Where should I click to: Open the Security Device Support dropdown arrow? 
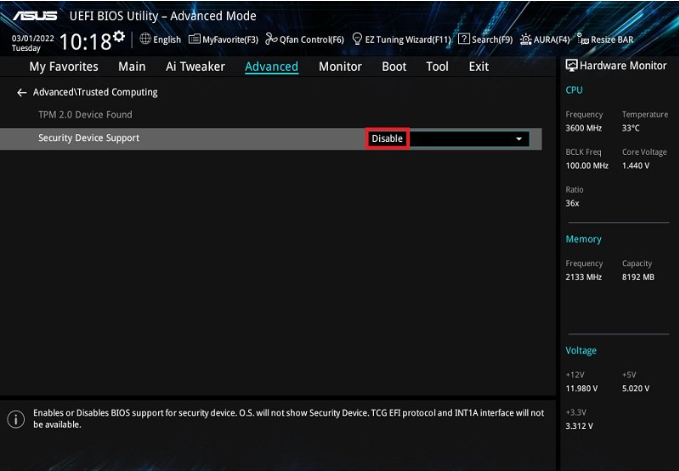tap(519, 139)
